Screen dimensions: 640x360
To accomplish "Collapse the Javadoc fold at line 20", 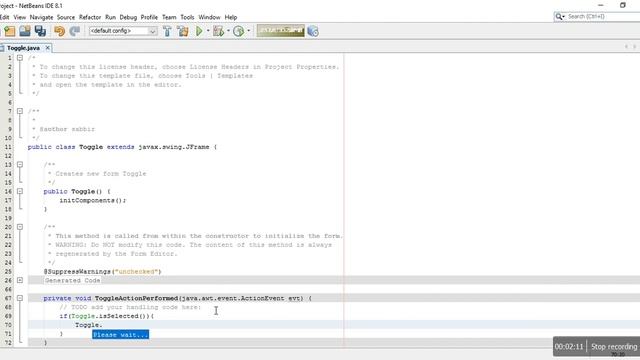I will (x=20, y=227).
